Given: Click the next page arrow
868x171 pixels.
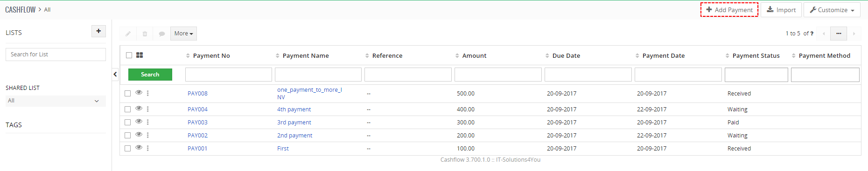Looking at the screenshot, I should coord(854,34).
